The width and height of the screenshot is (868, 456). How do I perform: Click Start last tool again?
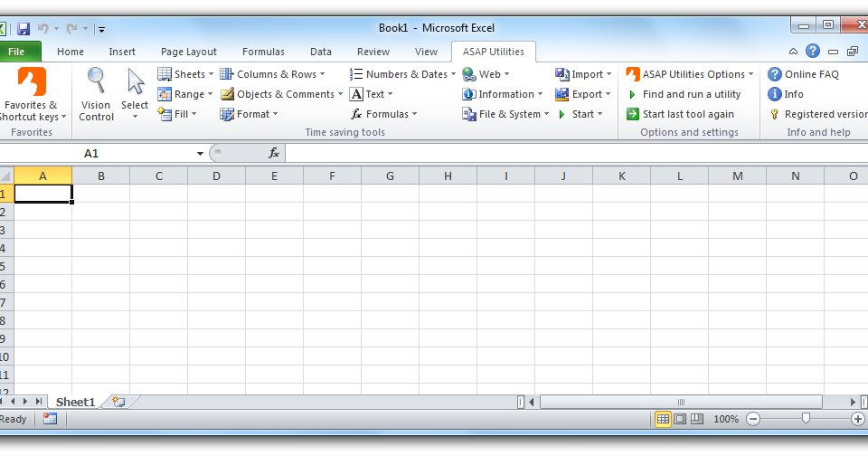coord(680,114)
